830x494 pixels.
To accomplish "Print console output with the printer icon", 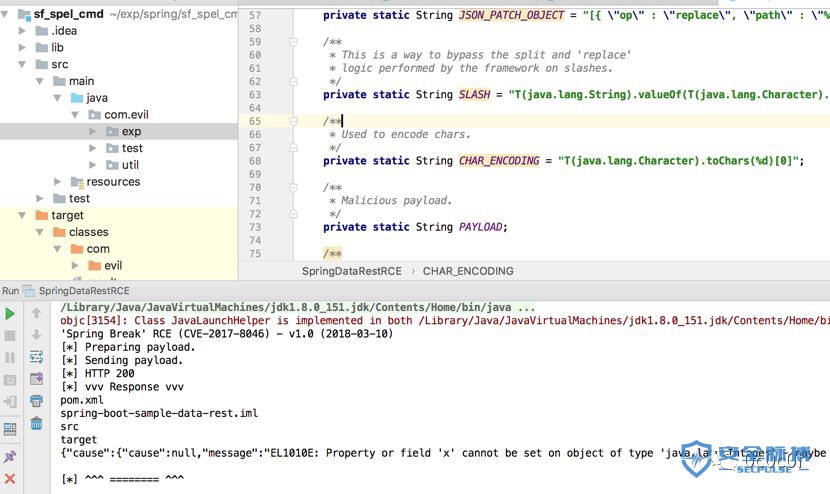I will tap(37, 401).
